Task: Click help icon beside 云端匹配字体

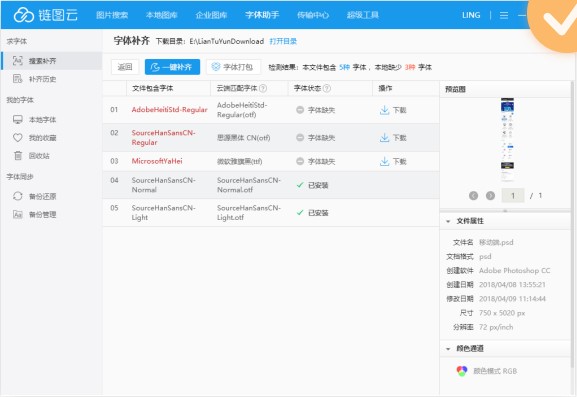Action: (263, 88)
